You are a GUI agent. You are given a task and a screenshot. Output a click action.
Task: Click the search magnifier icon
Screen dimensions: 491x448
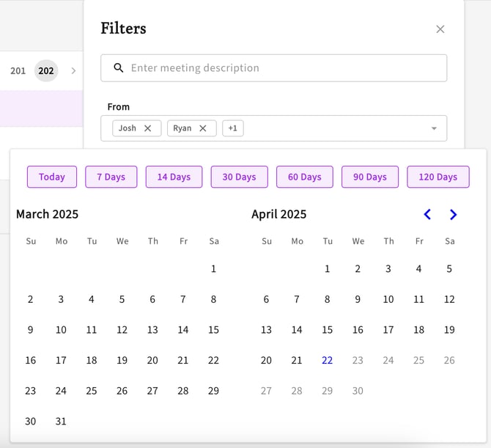119,68
